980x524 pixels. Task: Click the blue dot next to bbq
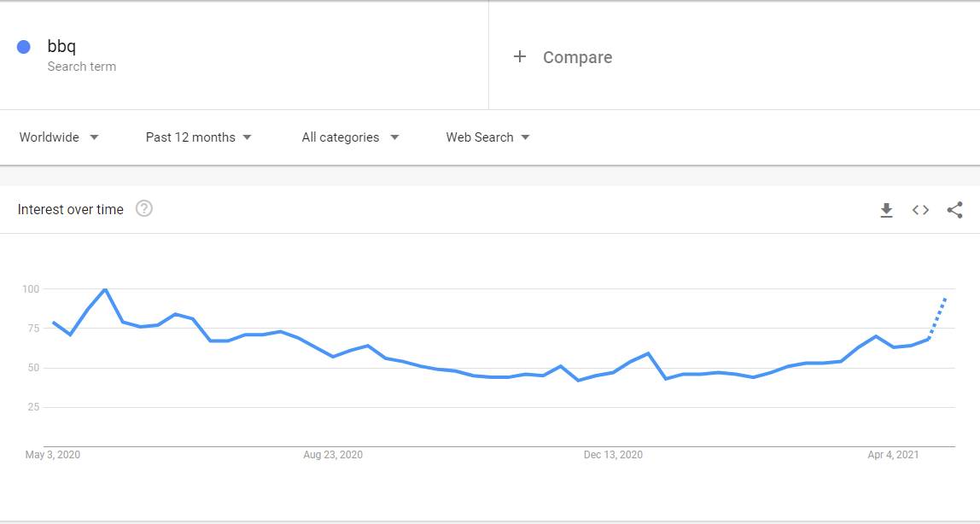coord(24,47)
